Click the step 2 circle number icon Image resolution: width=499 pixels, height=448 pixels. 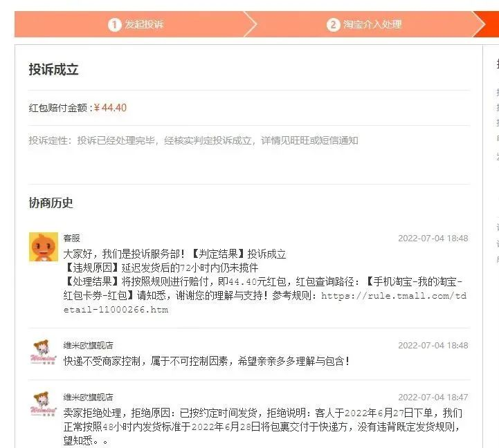[333, 24]
